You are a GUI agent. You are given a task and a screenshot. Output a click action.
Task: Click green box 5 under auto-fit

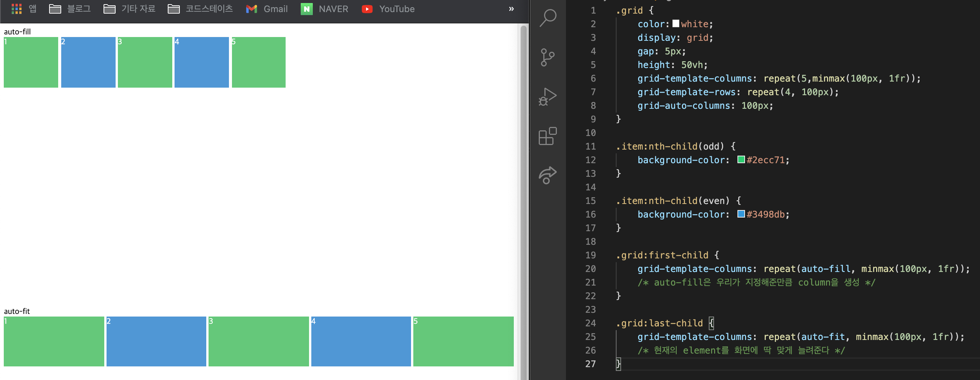tap(464, 341)
